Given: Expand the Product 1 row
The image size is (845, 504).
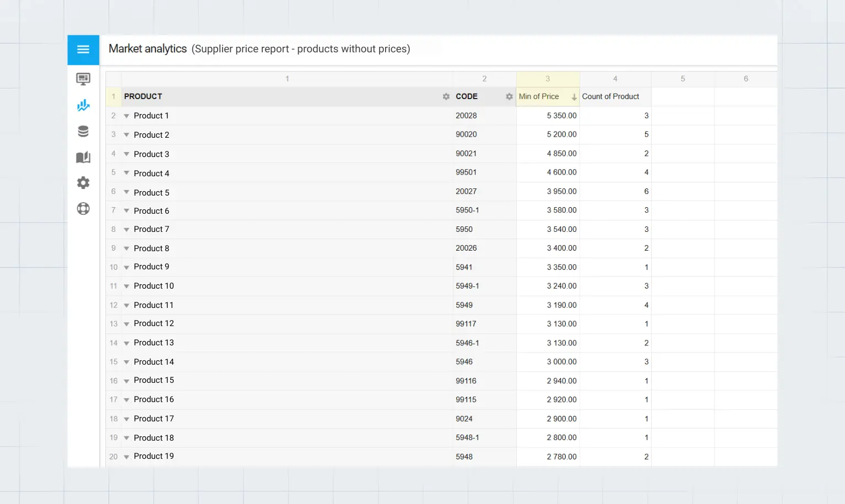Looking at the screenshot, I should [x=126, y=116].
